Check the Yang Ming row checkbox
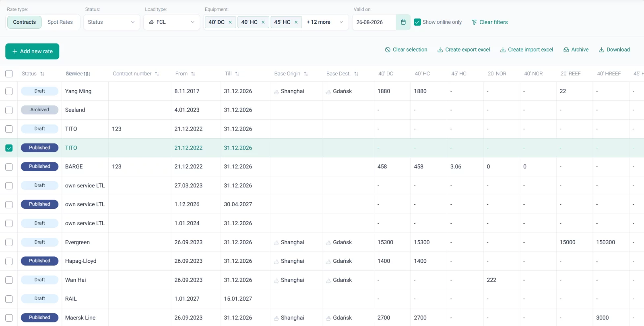This screenshot has width=644, height=326. [x=9, y=91]
